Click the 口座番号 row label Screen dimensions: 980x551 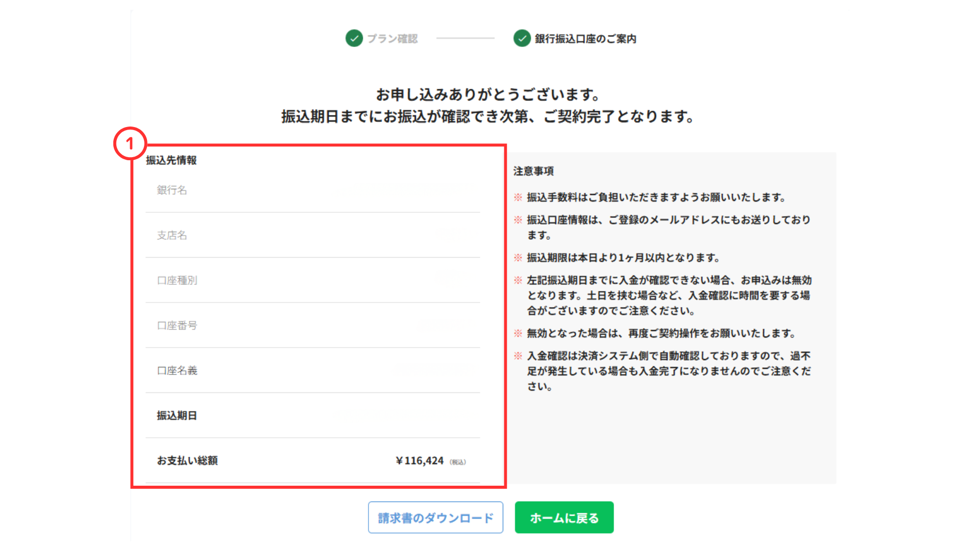click(x=177, y=325)
